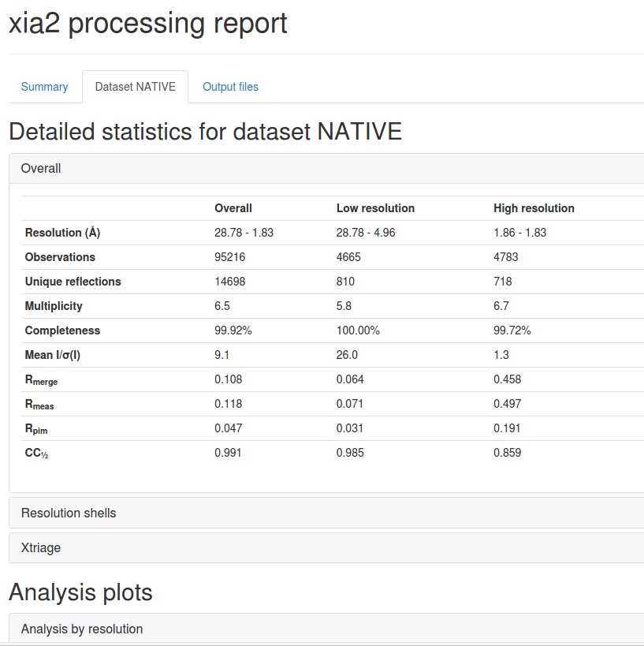Open the Output files tab
644x646 pixels.
pos(230,87)
